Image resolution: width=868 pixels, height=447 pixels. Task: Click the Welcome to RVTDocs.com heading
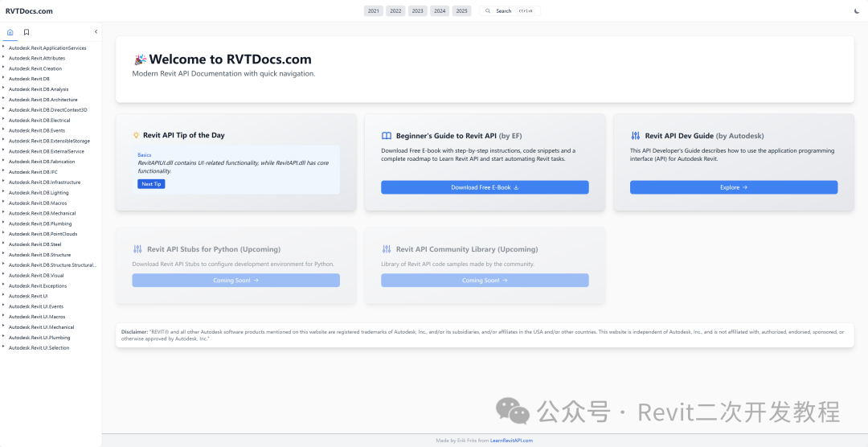point(231,59)
